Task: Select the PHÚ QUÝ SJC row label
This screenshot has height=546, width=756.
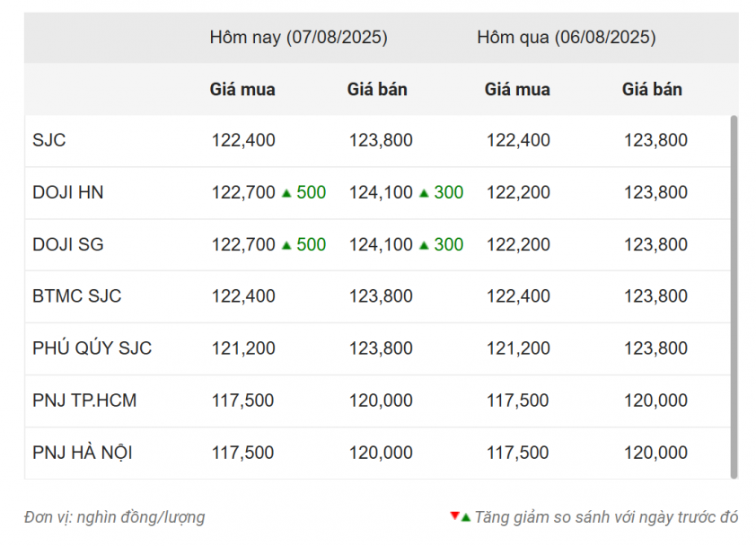Action: [x=92, y=348]
